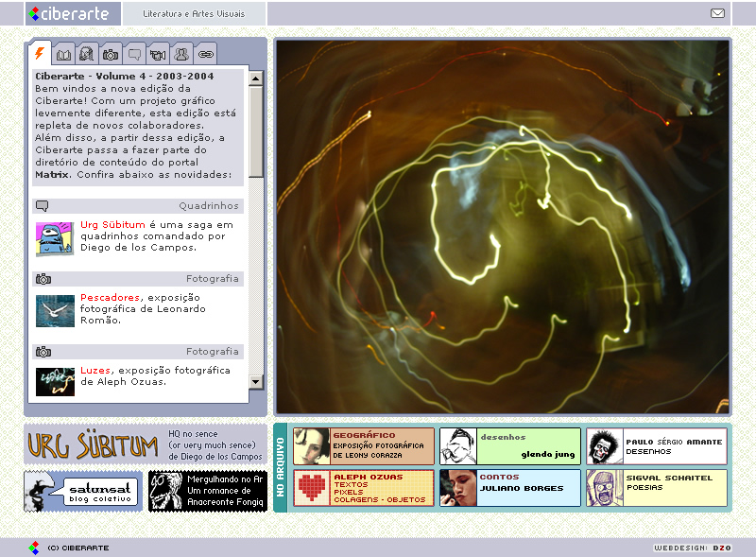Open desenhos glenda jung card
Image resolution: width=756 pixels, height=557 pixels.
pos(510,446)
